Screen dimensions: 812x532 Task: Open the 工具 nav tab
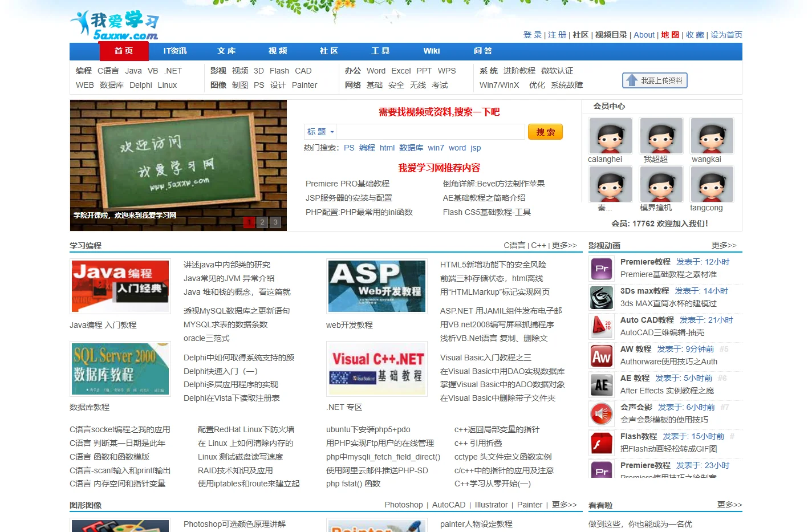380,51
